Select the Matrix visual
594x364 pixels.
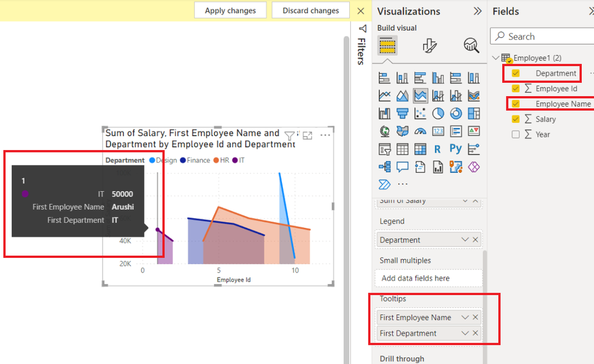420,149
